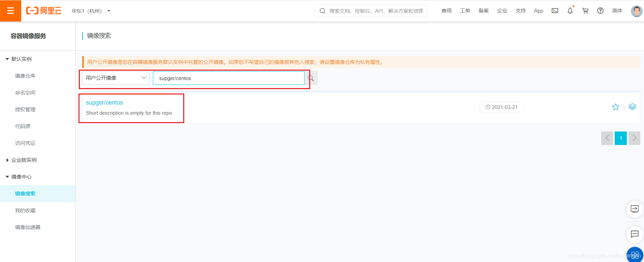Open the App menu item
The height and width of the screenshot is (262, 644).
(x=539, y=11)
